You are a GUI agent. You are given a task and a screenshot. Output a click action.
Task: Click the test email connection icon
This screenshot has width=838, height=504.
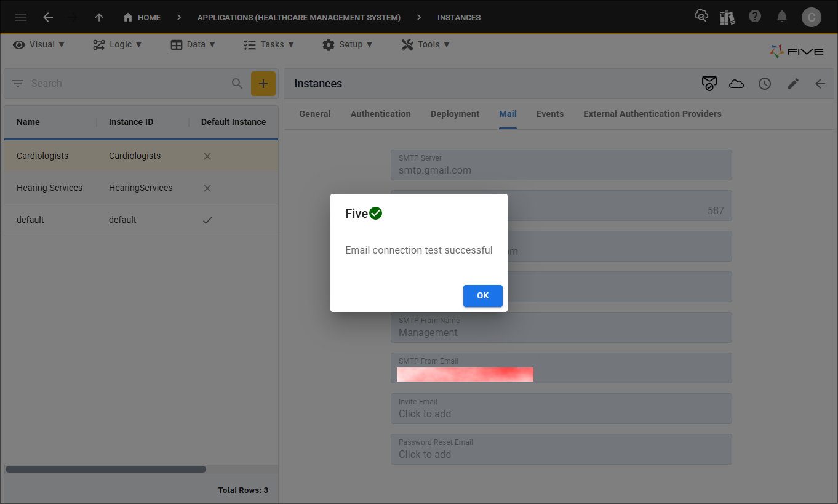pyautogui.click(x=709, y=84)
